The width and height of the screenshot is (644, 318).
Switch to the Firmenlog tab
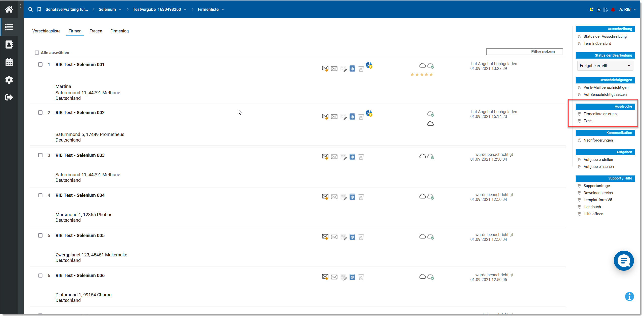point(119,31)
